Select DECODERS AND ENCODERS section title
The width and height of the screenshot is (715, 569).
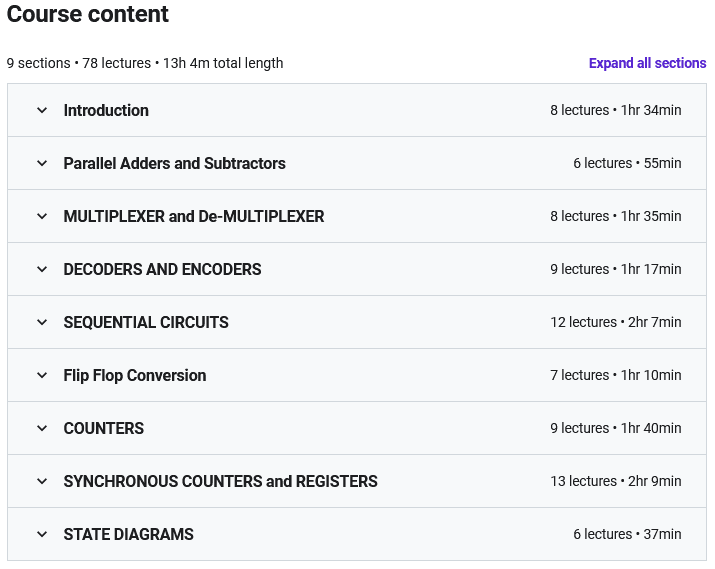tap(162, 269)
